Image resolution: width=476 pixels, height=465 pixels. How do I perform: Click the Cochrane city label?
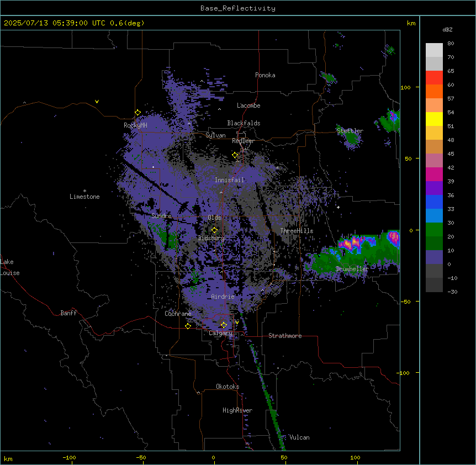[178, 314]
